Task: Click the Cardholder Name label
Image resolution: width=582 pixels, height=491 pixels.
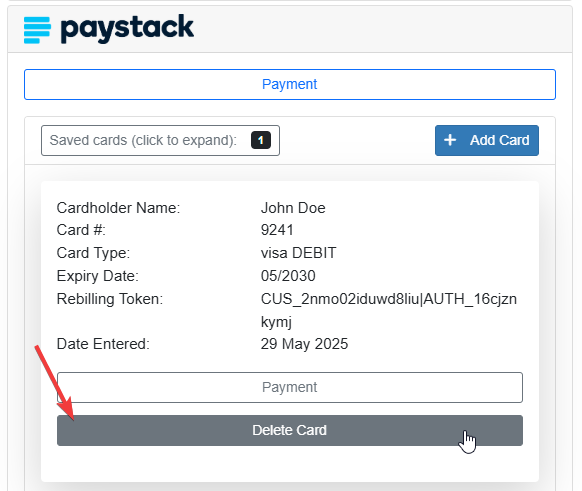Action: 118,208
